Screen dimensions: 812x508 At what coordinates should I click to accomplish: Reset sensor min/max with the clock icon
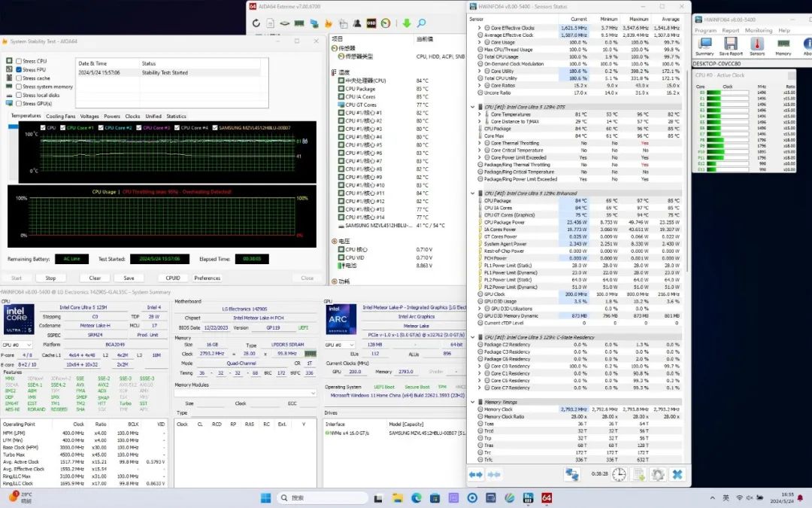(x=619, y=475)
